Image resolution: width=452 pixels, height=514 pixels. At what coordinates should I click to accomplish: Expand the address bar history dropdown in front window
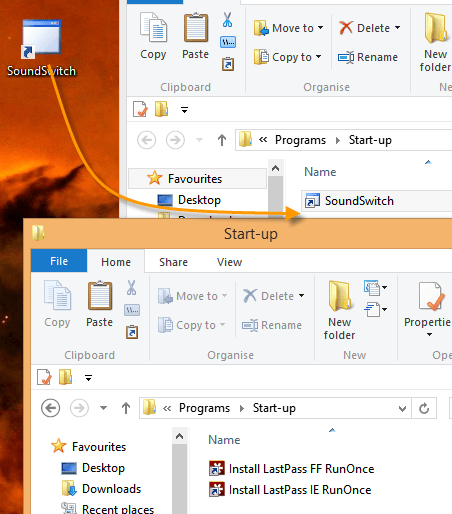click(x=402, y=408)
